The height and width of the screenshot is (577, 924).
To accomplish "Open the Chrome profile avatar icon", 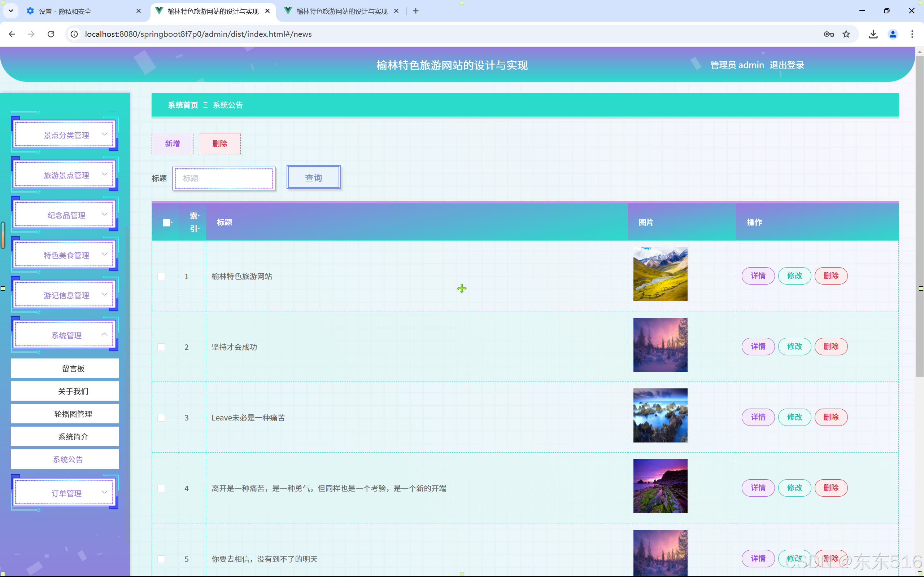I will tap(892, 34).
